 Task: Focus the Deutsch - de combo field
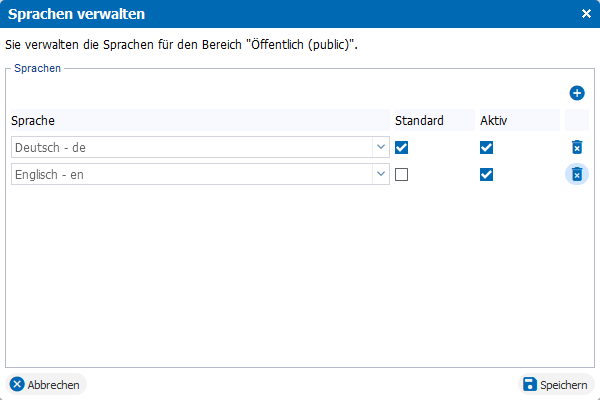pos(200,147)
